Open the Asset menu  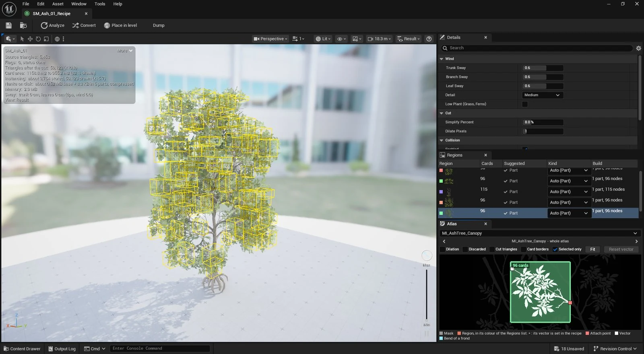58,4
